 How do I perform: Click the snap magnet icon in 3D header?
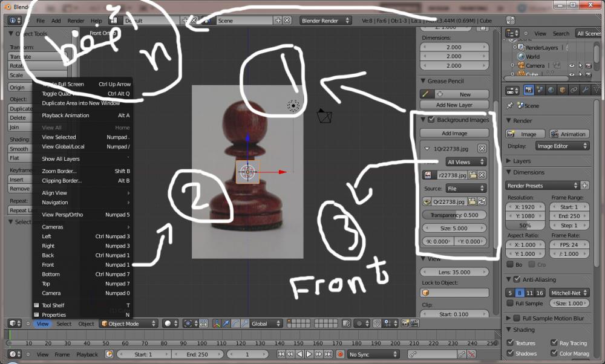(x=377, y=323)
